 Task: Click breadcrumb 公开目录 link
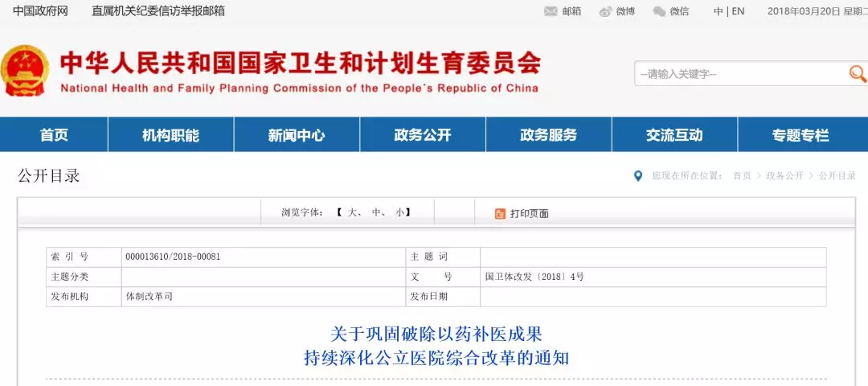point(837,176)
